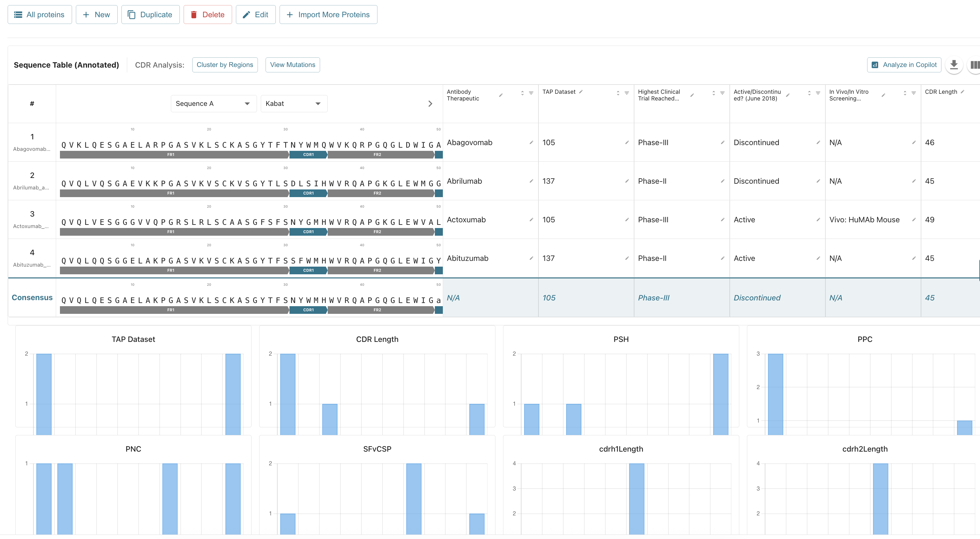Open the Sequence A dropdown
The image size is (980, 539).
(212, 104)
